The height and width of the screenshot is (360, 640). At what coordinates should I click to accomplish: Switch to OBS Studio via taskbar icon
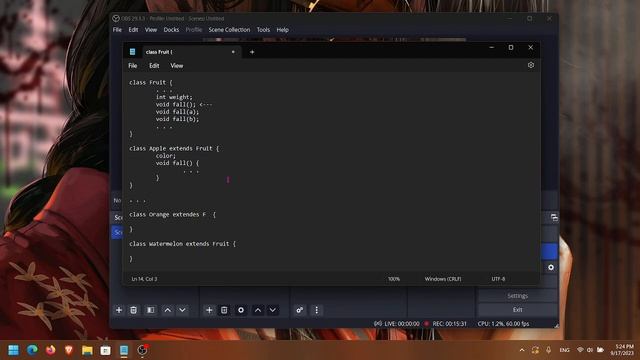[142, 350]
